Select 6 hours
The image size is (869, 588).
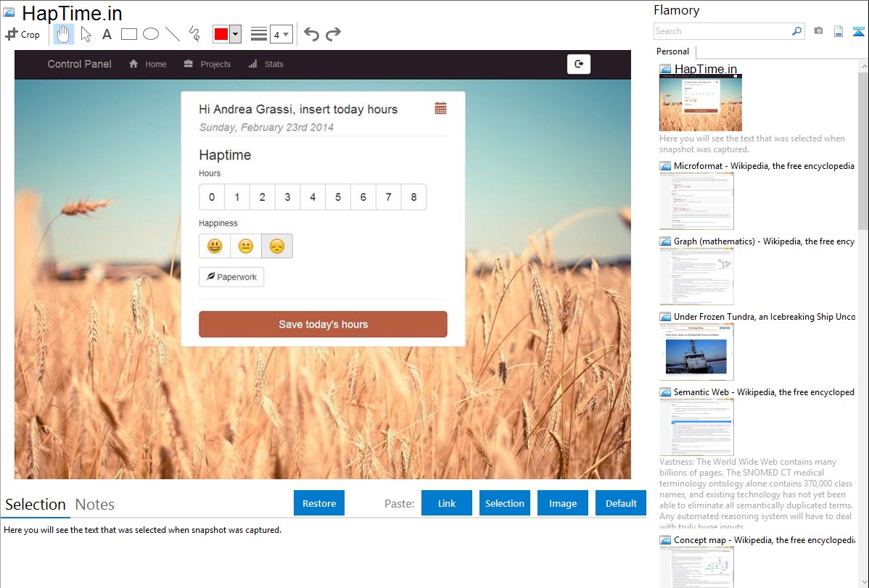363,196
